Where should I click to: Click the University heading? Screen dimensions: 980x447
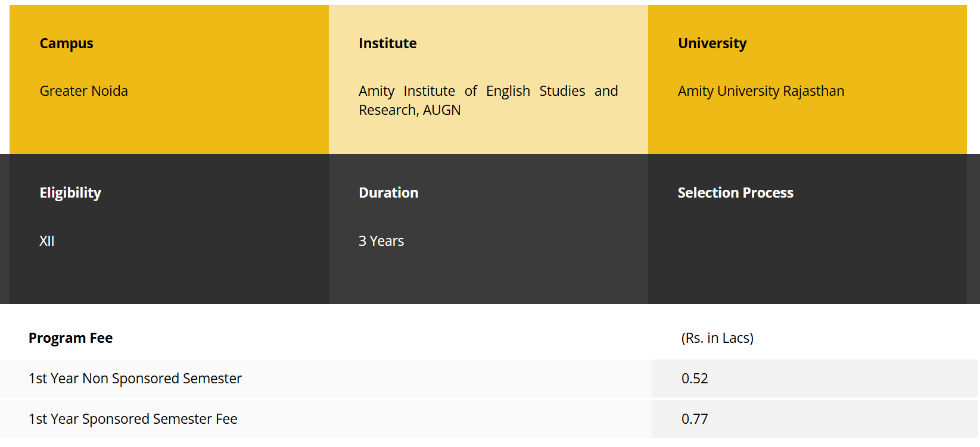(712, 43)
